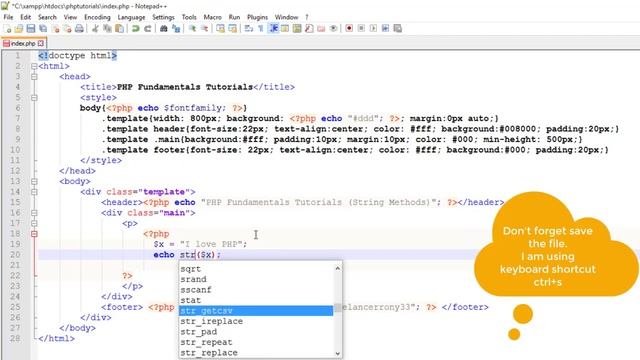
Task: Collapse the style fold marker on line 5
Action: pyautogui.click(x=34, y=98)
